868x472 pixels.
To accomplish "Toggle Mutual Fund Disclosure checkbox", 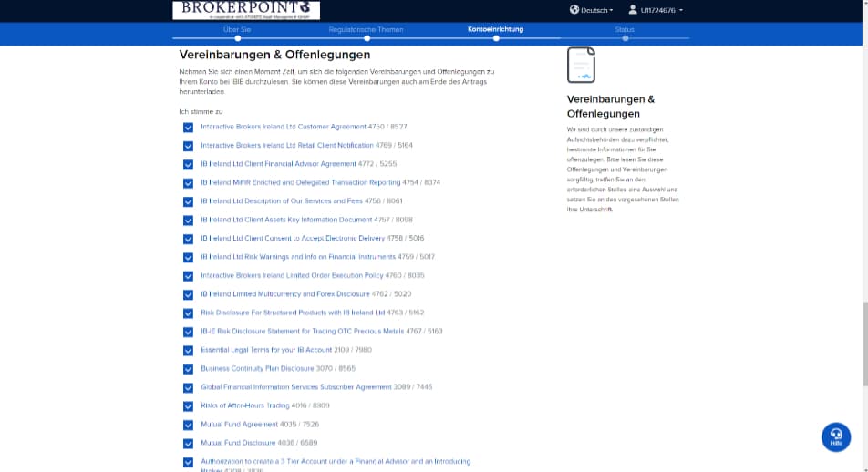I will [x=188, y=443].
